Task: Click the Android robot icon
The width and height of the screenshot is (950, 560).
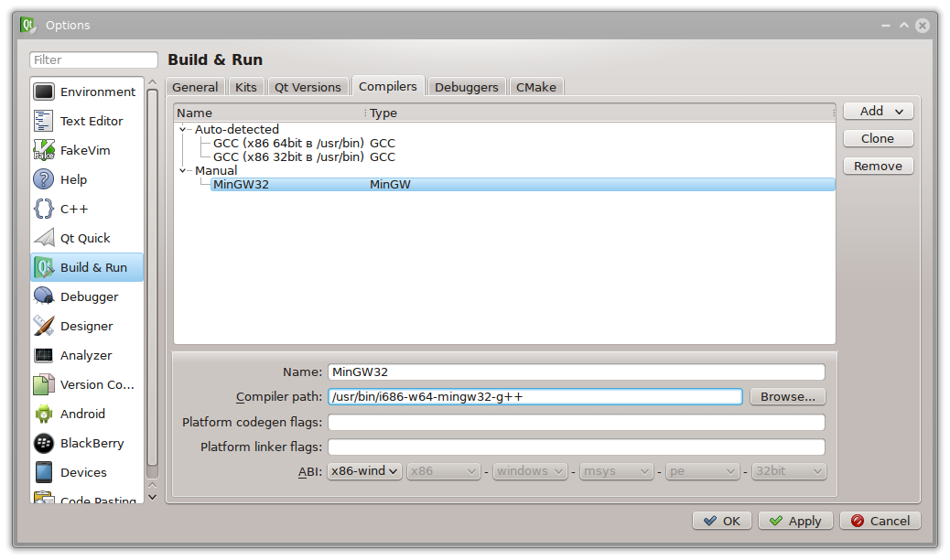Action: (x=44, y=414)
